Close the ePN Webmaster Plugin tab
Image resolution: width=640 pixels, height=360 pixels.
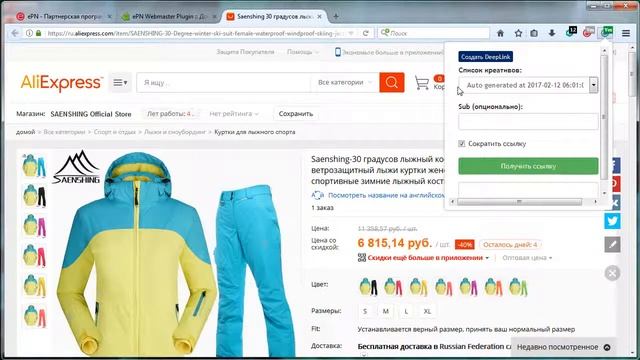click(x=214, y=16)
